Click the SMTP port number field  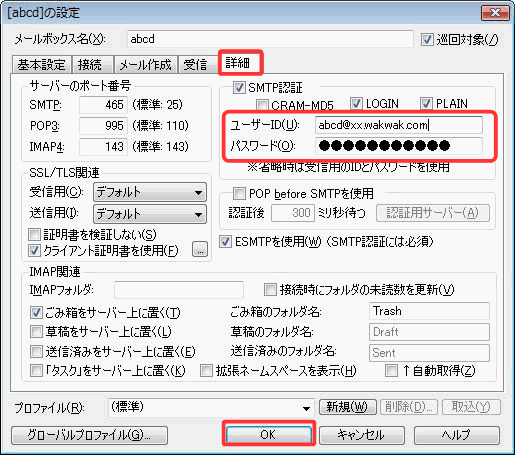(x=103, y=105)
